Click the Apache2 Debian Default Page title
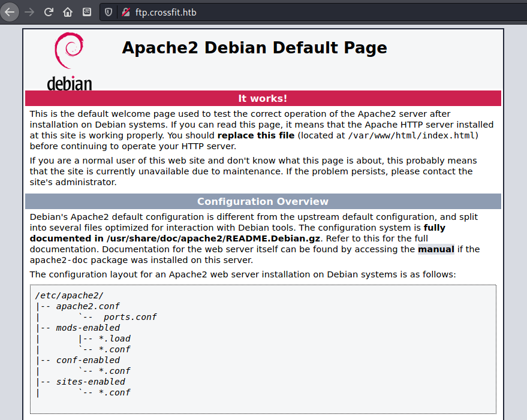Viewport: 527px width, 420px height. point(254,48)
